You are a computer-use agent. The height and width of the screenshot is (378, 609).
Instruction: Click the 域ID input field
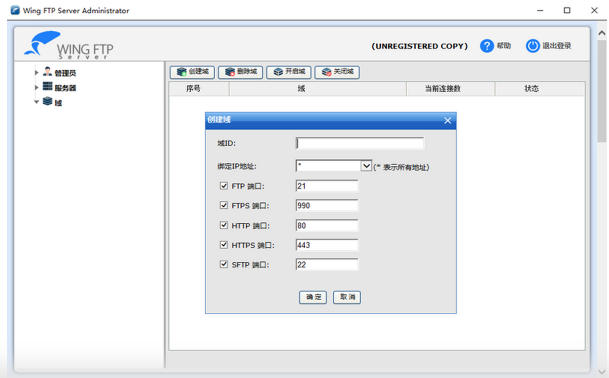[360, 143]
